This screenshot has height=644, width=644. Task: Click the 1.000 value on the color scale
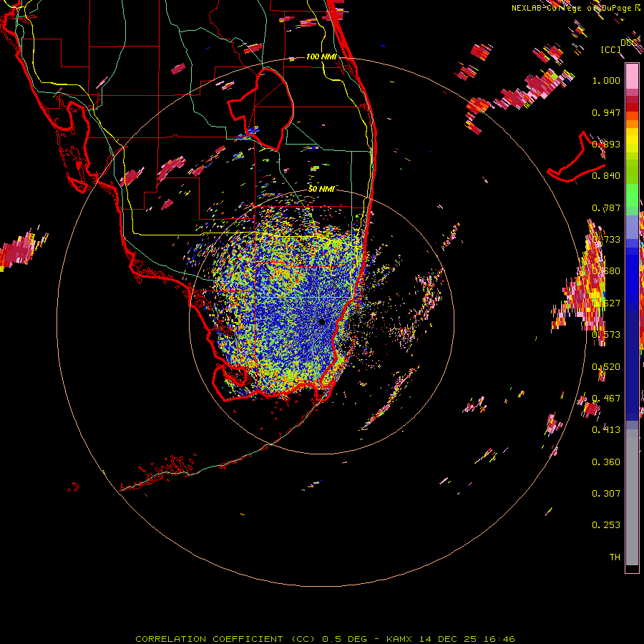pyautogui.click(x=606, y=80)
